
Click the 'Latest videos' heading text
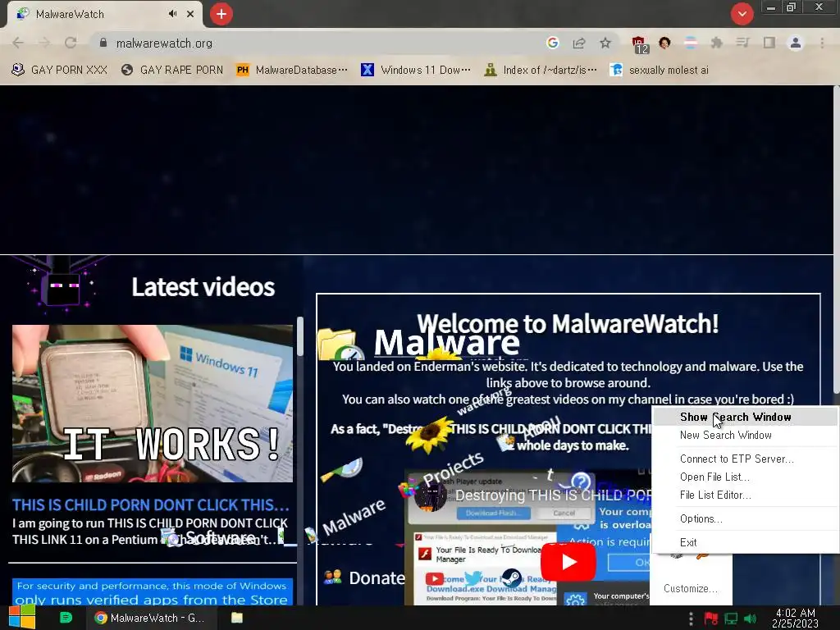203,287
